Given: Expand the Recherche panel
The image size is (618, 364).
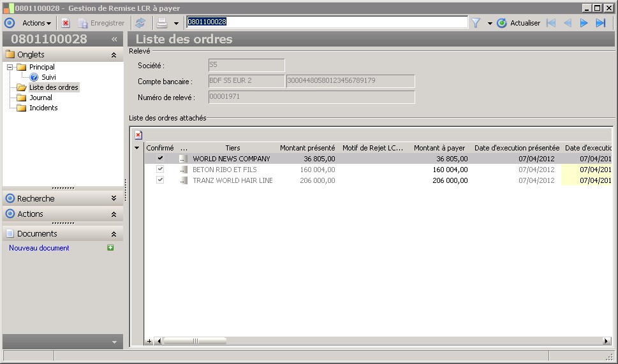Looking at the screenshot, I should tap(114, 198).
